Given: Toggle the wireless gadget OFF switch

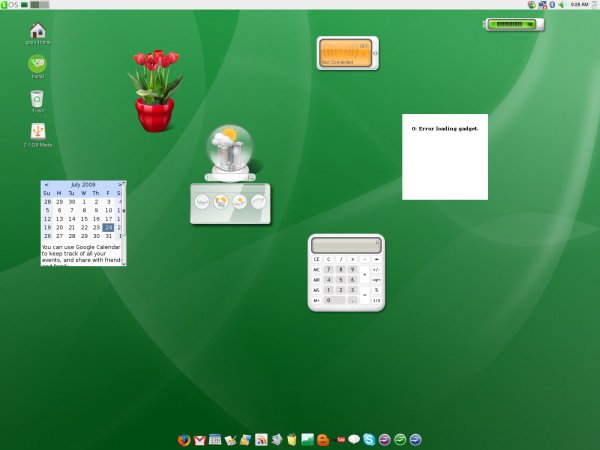Looking at the screenshot, I should click(364, 46).
